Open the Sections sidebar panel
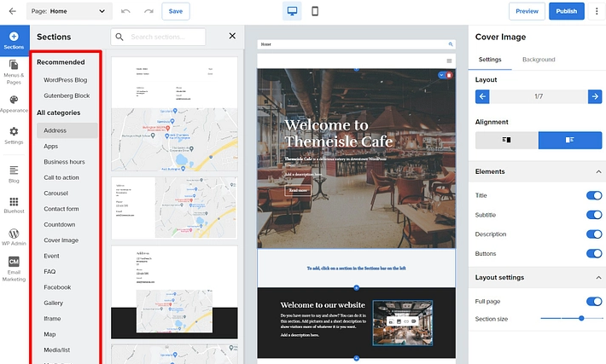Screen dimensions: 606x364 click(x=14, y=41)
